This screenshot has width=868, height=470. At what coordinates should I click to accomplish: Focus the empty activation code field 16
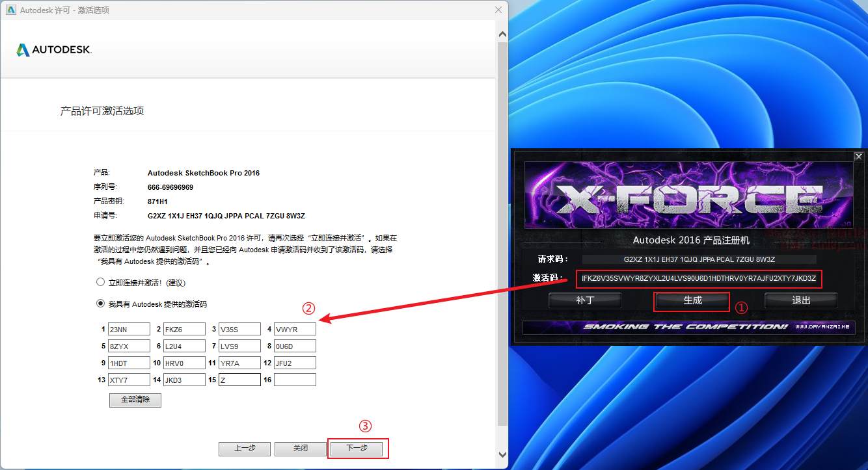pyautogui.click(x=295, y=380)
